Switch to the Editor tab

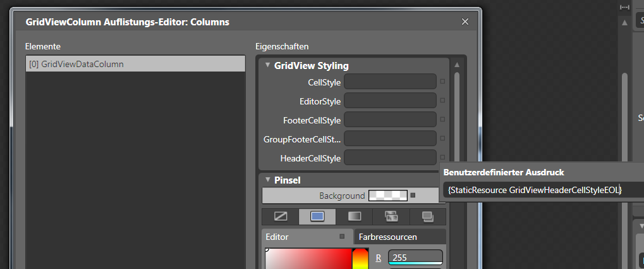(277, 237)
